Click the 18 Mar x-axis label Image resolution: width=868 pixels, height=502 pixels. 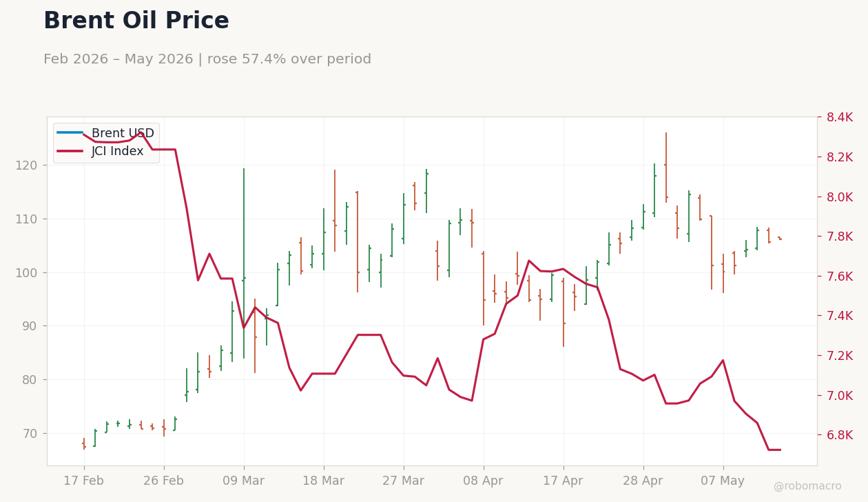pos(323,481)
